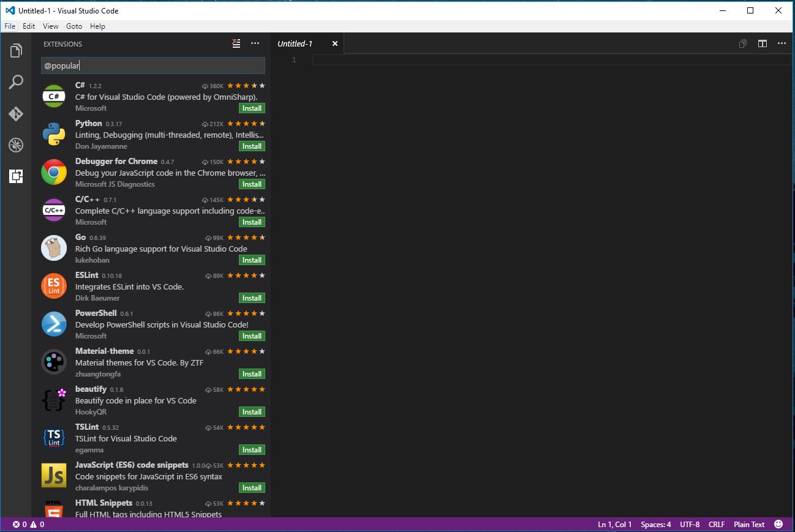
Task: Open Extensions panel more actions ellipsis
Action: [255, 43]
